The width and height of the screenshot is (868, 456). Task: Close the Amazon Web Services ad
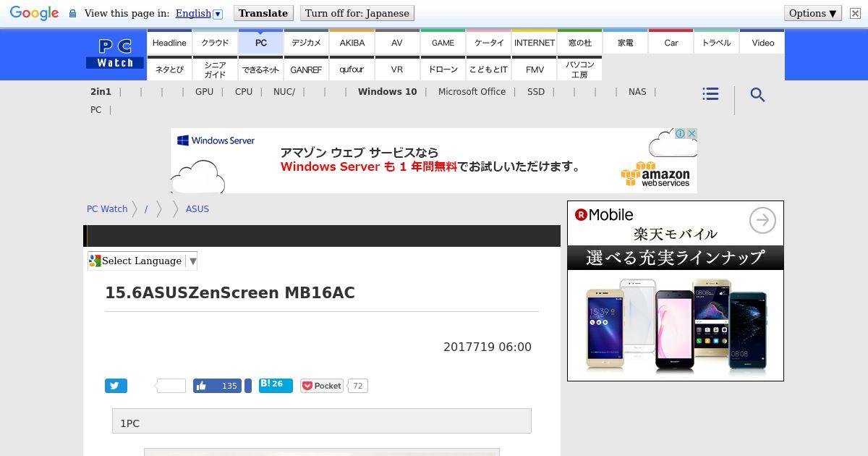692,134
